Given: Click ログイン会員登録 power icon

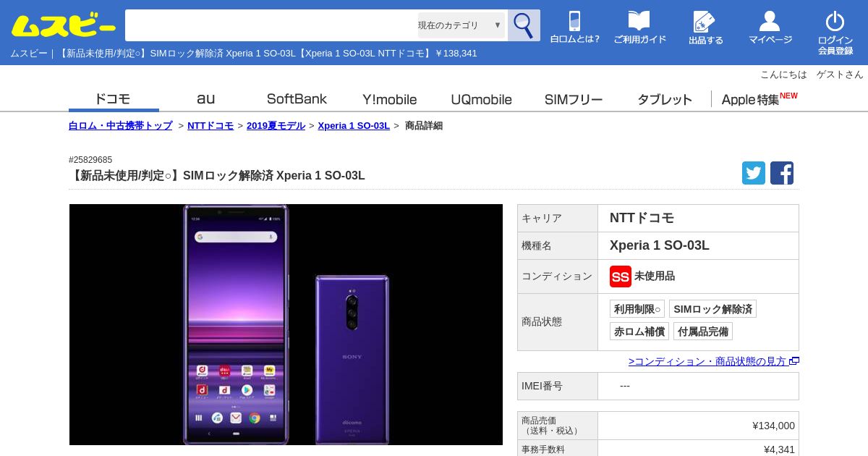Looking at the screenshot, I should (835, 33).
